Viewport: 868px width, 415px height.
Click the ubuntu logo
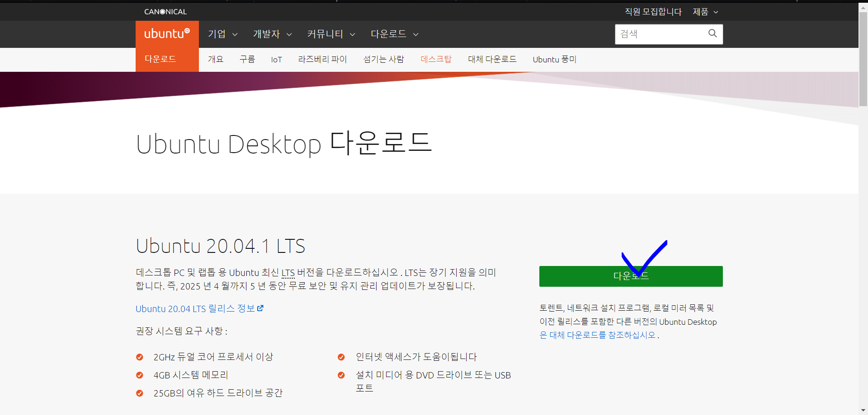167,33
